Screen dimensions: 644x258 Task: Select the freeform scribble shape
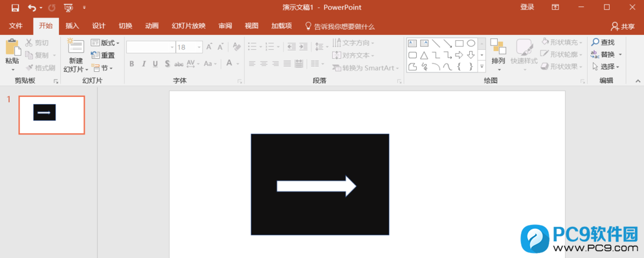point(425,67)
